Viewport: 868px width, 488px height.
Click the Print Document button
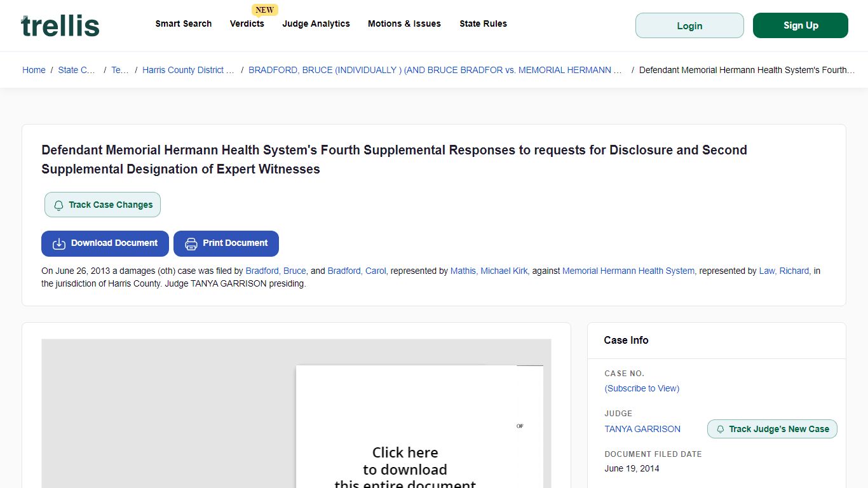[226, 243]
